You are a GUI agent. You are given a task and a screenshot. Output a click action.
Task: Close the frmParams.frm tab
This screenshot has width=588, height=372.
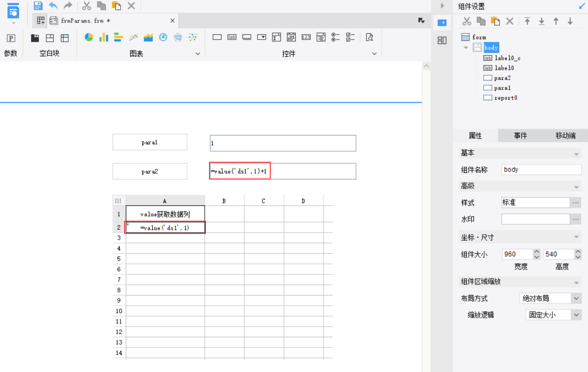173,21
